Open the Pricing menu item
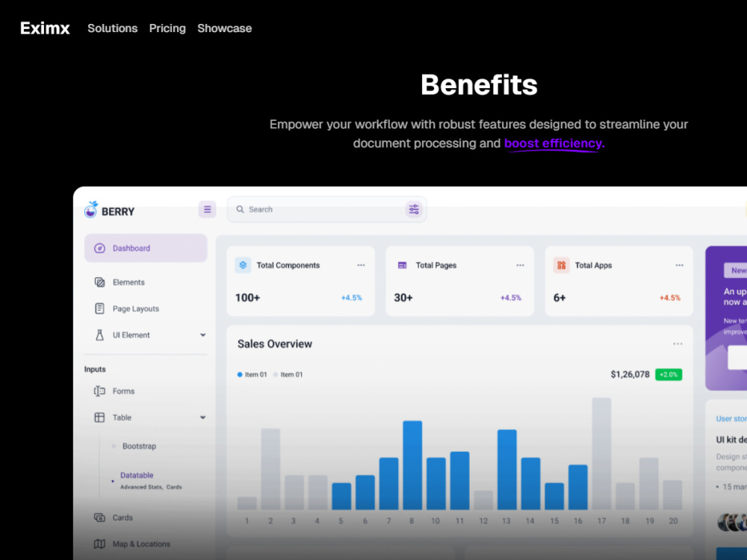This screenshot has width=747, height=560. (167, 28)
